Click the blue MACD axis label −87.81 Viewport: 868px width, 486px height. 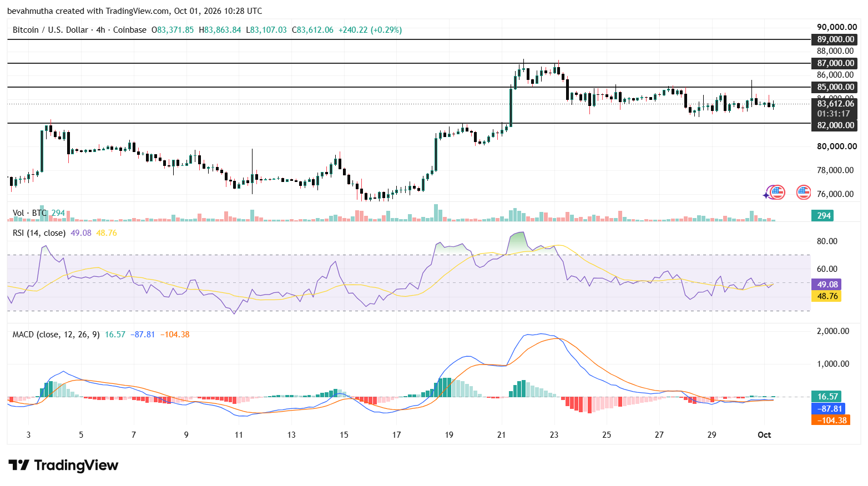click(x=829, y=409)
